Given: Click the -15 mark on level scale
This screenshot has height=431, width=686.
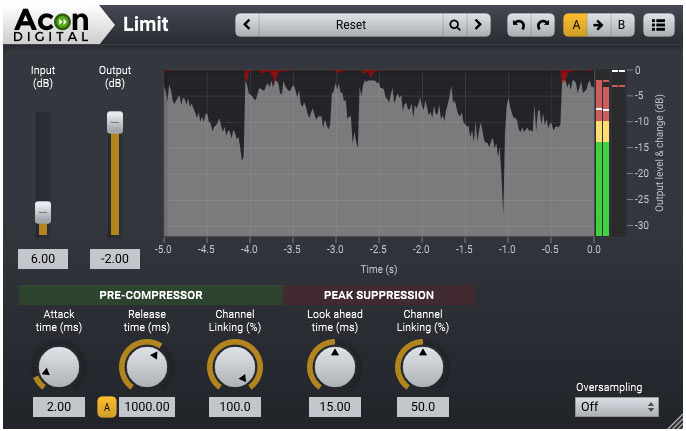Looking at the screenshot, I should (641, 147).
